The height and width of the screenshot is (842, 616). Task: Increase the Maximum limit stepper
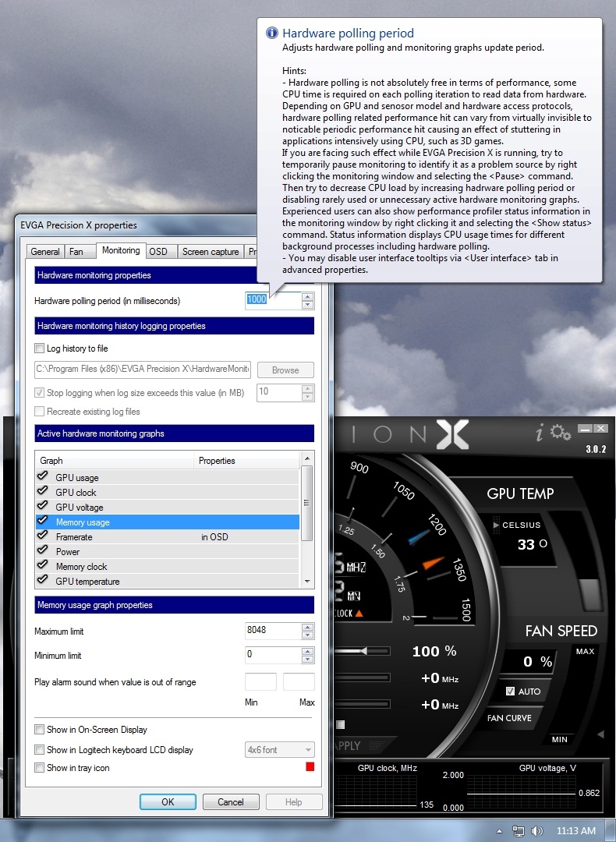pyautogui.click(x=308, y=627)
